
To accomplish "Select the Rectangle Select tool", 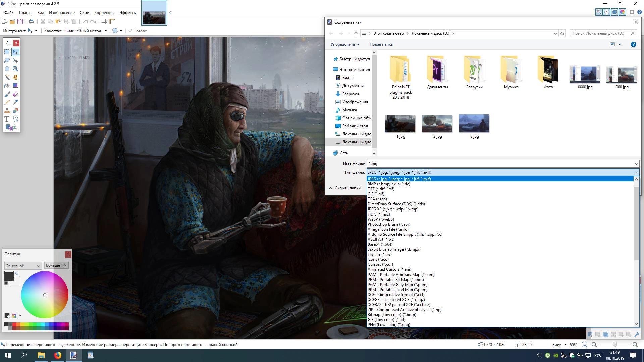I will [7, 52].
